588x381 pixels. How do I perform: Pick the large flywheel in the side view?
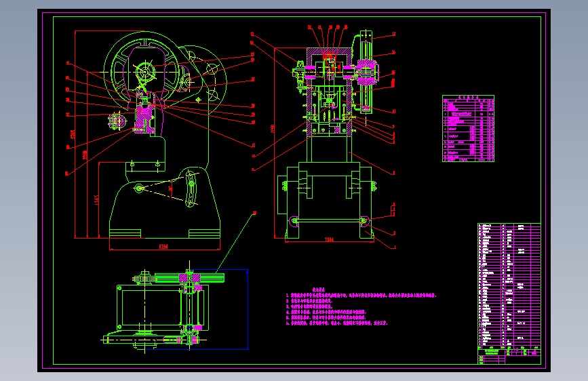144,71
